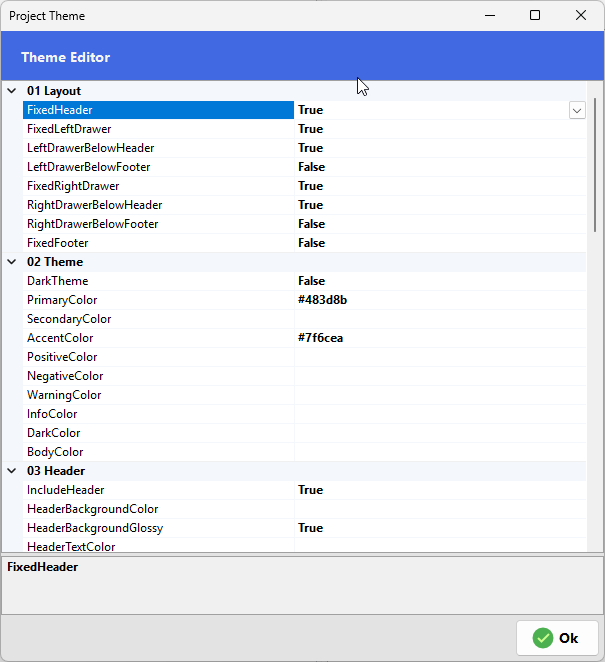The height and width of the screenshot is (662, 605).
Task: Click the empty WarningColor value field
Action: click(440, 395)
